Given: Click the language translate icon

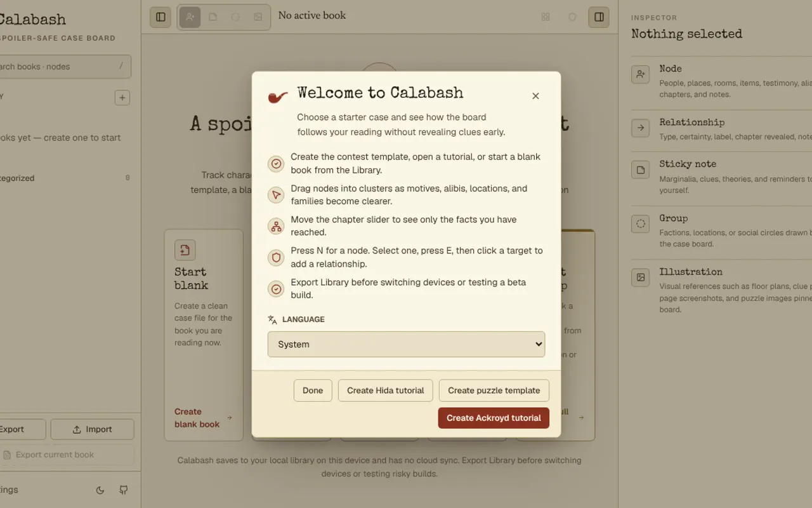Looking at the screenshot, I should [x=272, y=320].
